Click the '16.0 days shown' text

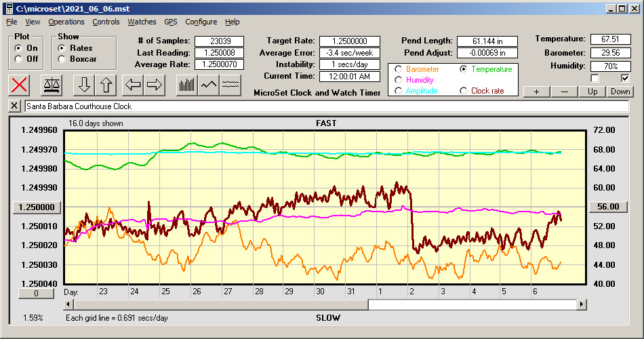[x=96, y=123]
